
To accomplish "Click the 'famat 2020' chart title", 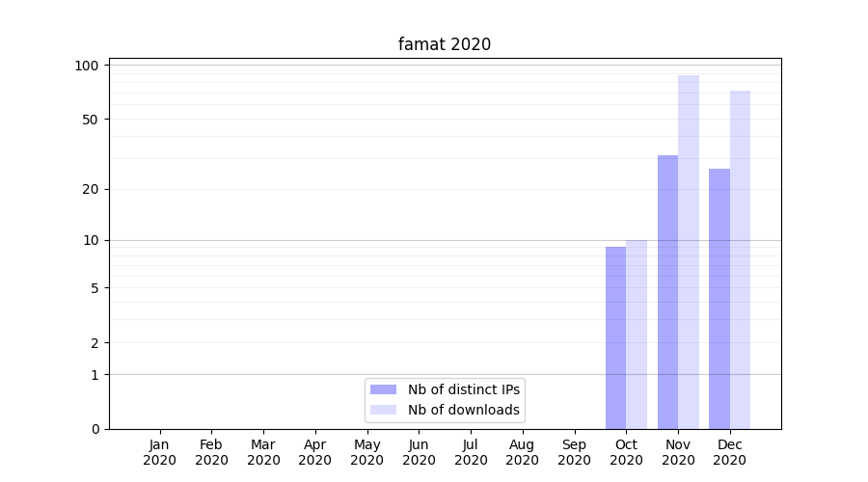I will tap(445, 44).
